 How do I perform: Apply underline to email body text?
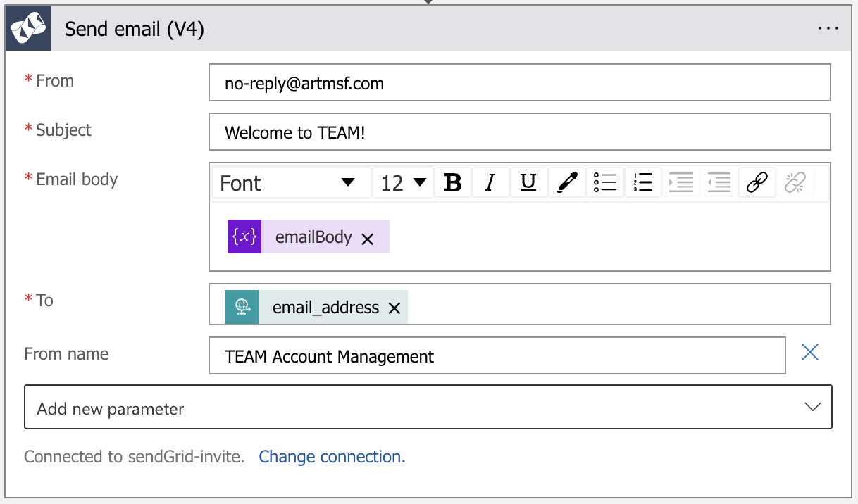(x=529, y=182)
